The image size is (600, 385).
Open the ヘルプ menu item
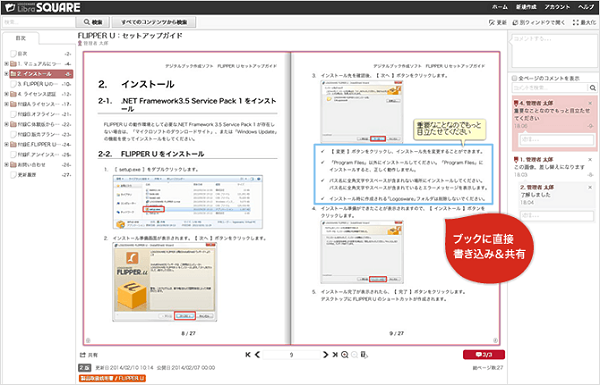[x=586, y=7]
